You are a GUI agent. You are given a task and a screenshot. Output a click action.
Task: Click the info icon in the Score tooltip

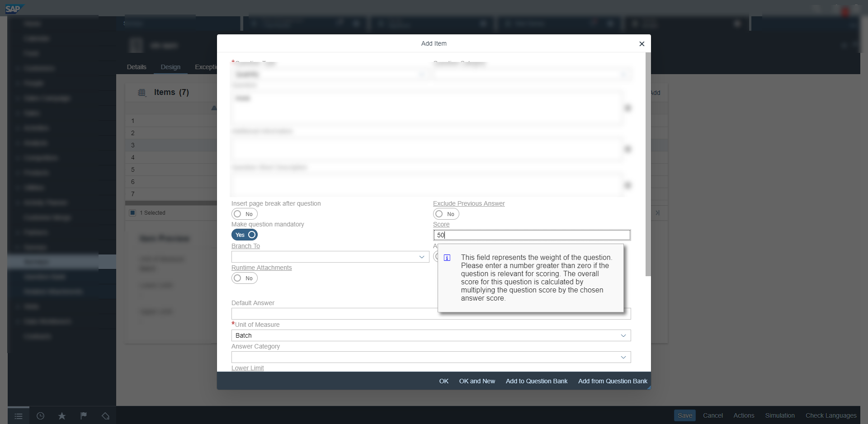click(x=447, y=258)
